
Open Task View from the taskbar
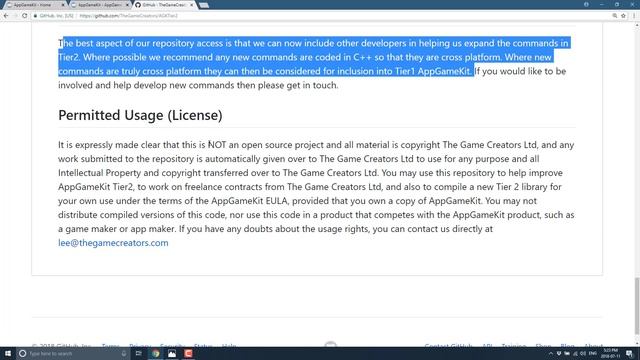139,353
